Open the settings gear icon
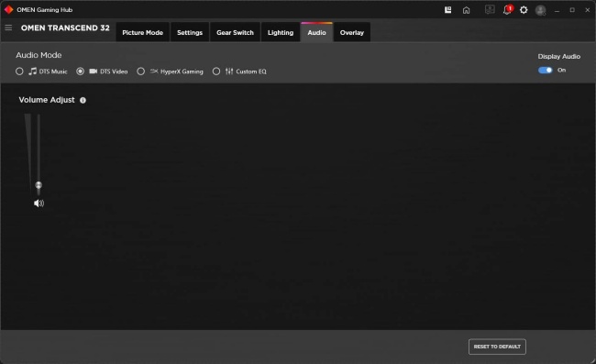 [524, 10]
